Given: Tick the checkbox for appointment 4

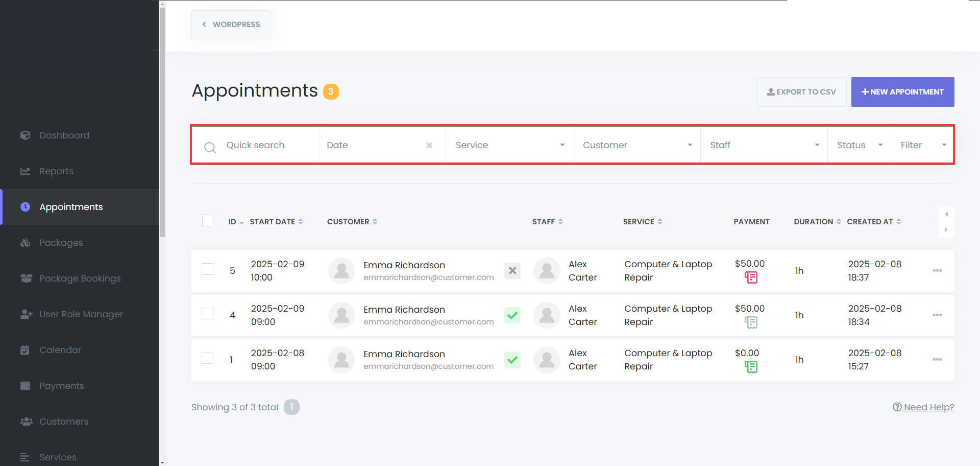Looking at the screenshot, I should coord(208,314).
